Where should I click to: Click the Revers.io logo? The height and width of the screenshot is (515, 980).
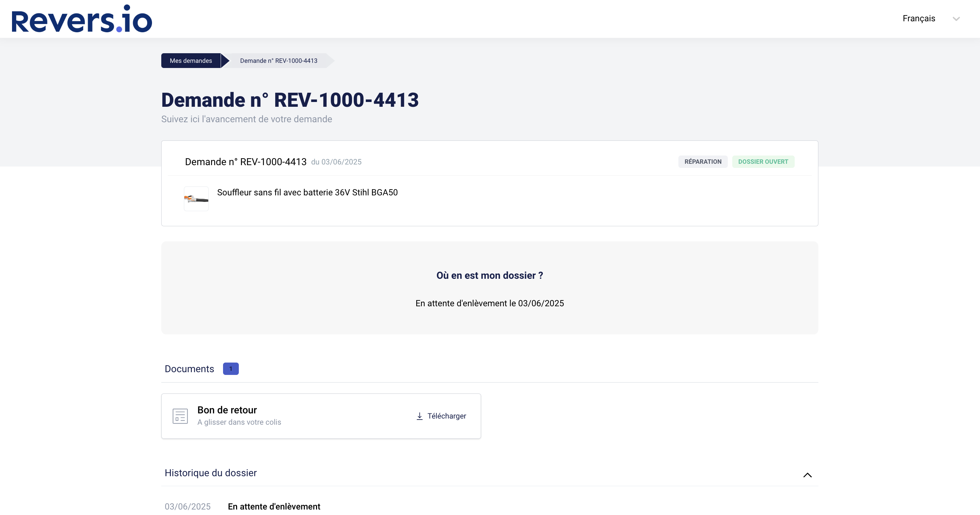pos(82,19)
